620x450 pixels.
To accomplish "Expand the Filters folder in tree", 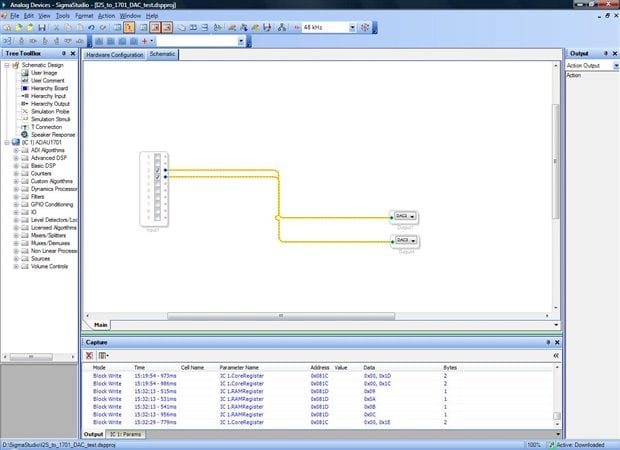I will click(16, 197).
